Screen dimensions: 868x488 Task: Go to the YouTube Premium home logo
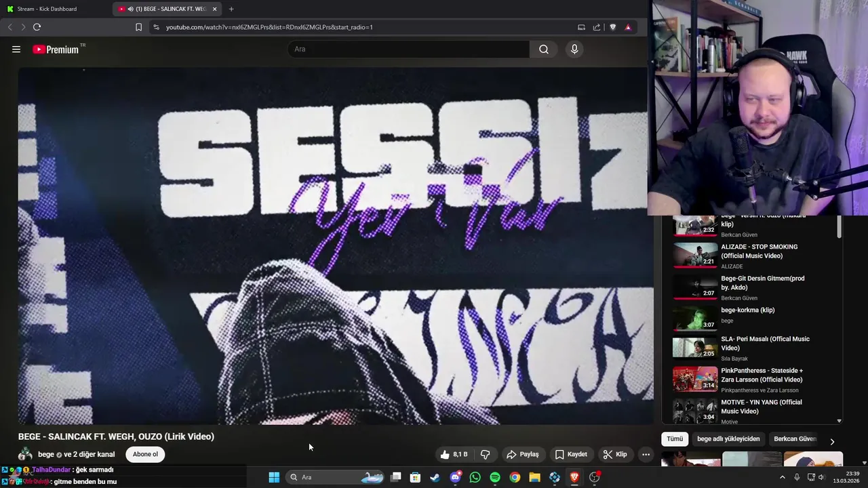[x=56, y=49]
